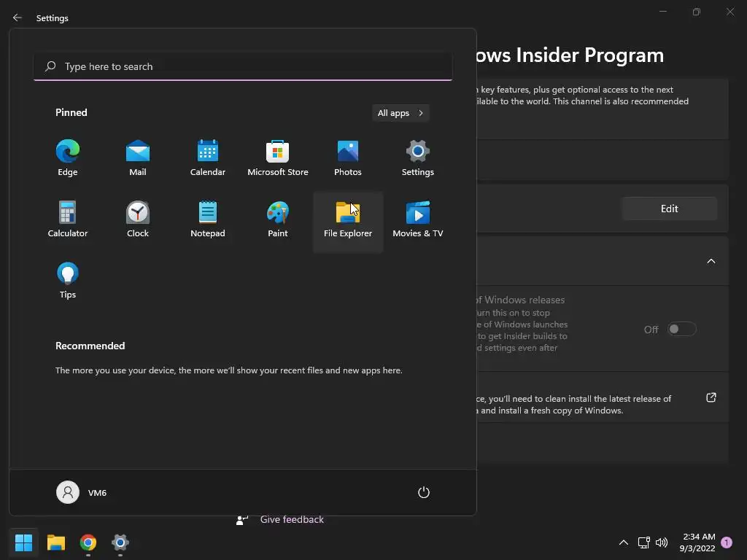The image size is (747, 560).
Task: Open the network status tray icon
Action: tap(643, 542)
